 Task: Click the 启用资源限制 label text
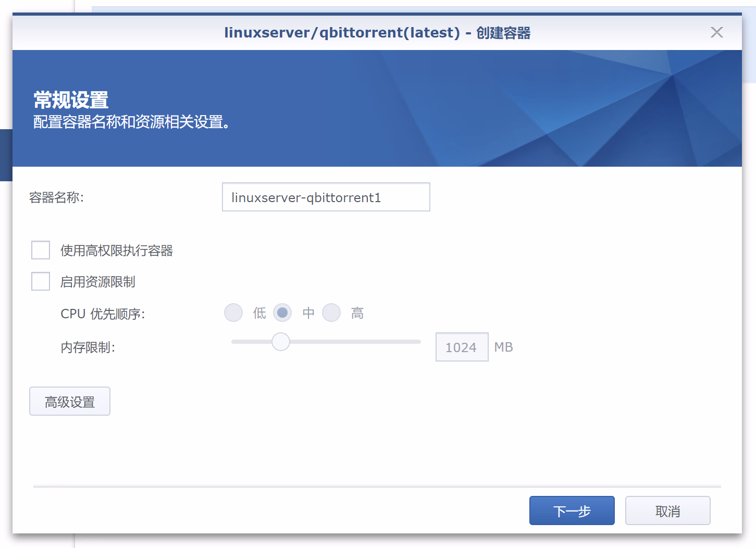[98, 282]
